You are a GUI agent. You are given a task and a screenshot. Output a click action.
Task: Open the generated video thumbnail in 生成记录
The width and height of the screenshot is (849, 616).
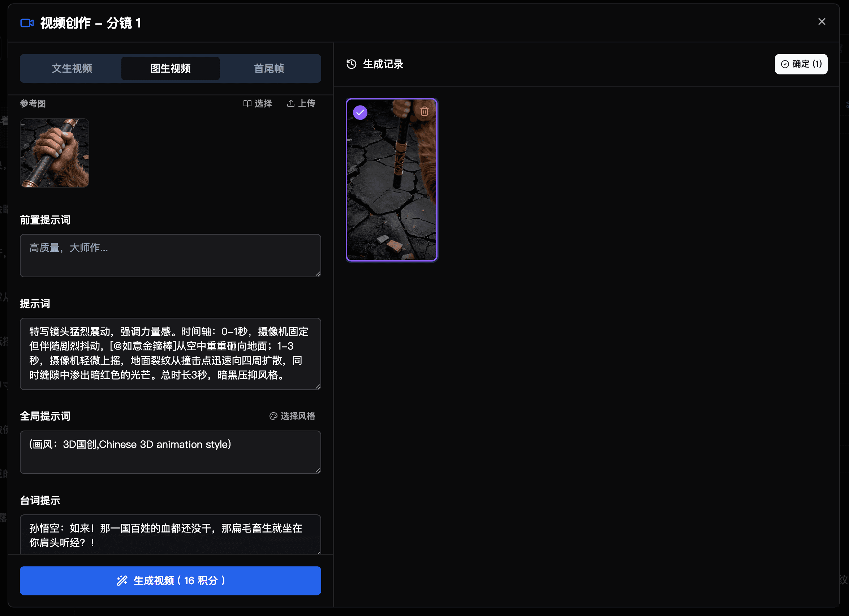(x=392, y=180)
